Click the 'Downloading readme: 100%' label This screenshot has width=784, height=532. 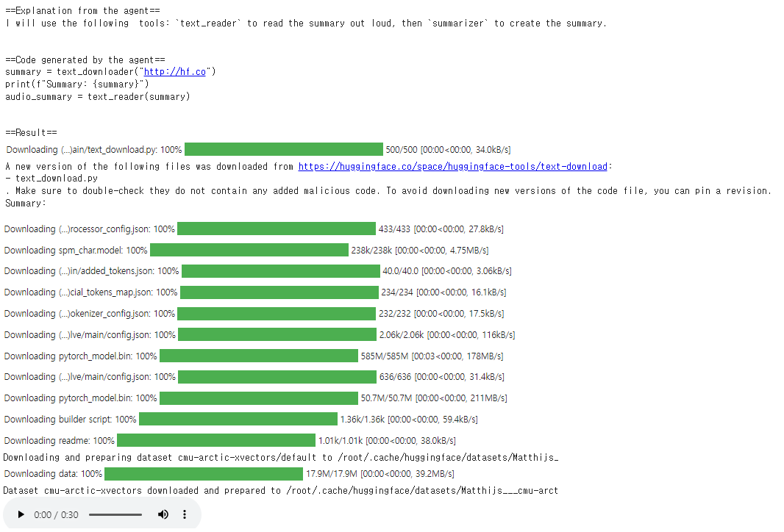pos(59,441)
